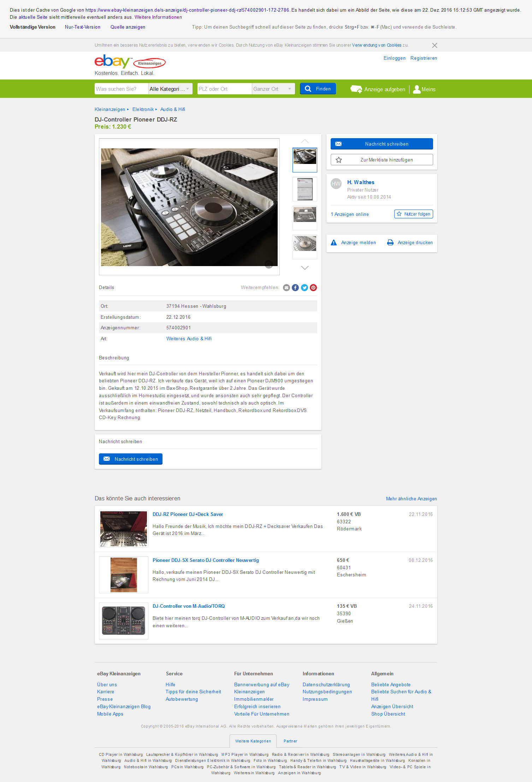Go to Audio & Hifi breadcrumb
Viewport: 532px width, 782px height.
click(x=173, y=110)
